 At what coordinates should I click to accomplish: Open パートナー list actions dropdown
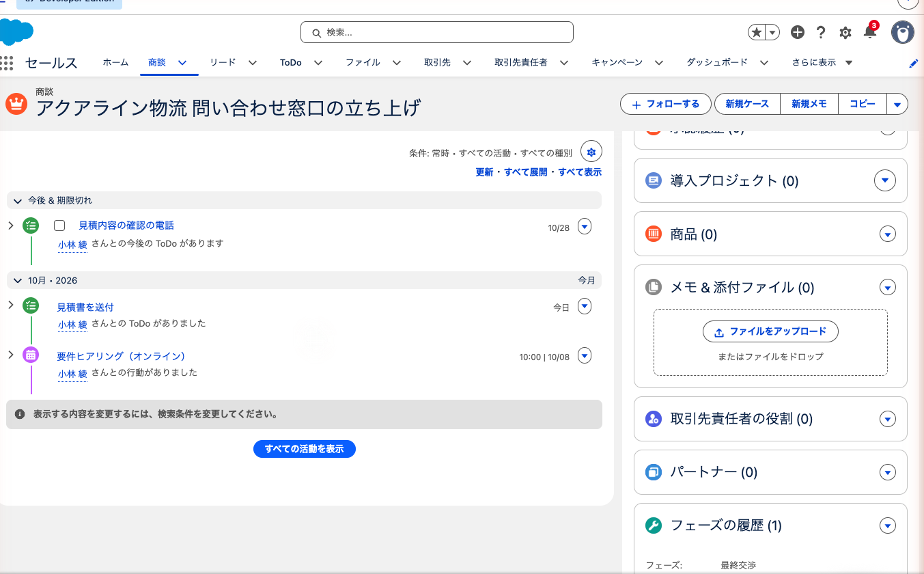tap(888, 472)
